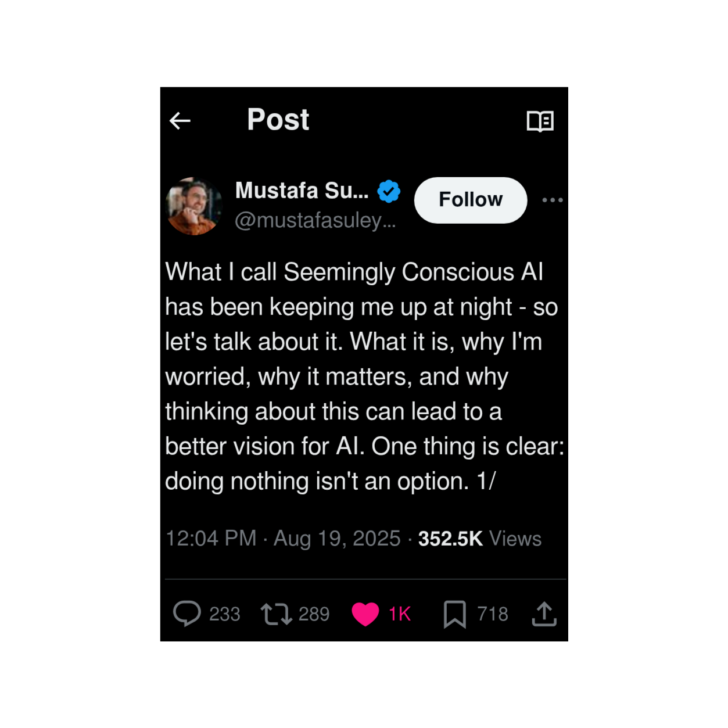Open the 352.5K Views analytics
Screen dimensions: 728x728
pyautogui.click(x=479, y=539)
